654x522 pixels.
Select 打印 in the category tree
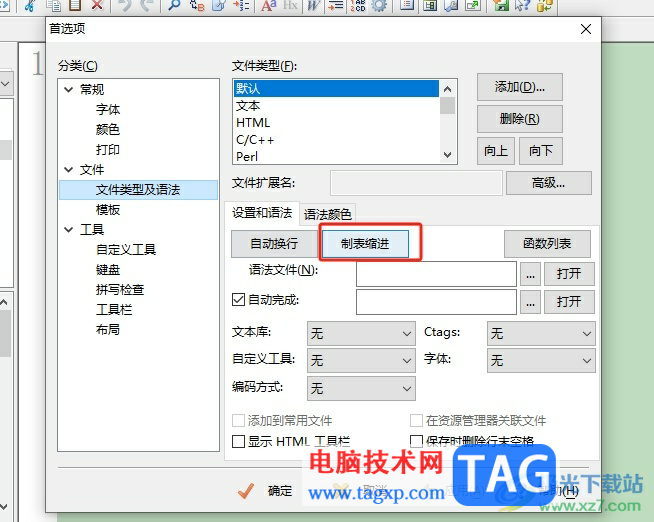tap(108, 149)
